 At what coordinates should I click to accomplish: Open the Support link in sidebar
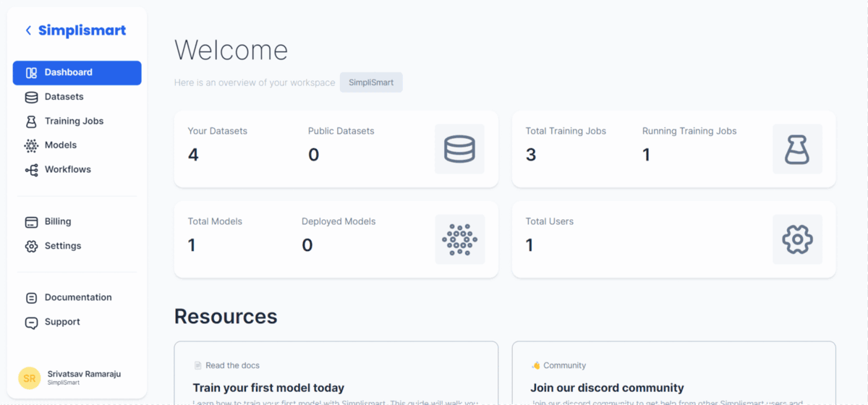coord(77,323)
